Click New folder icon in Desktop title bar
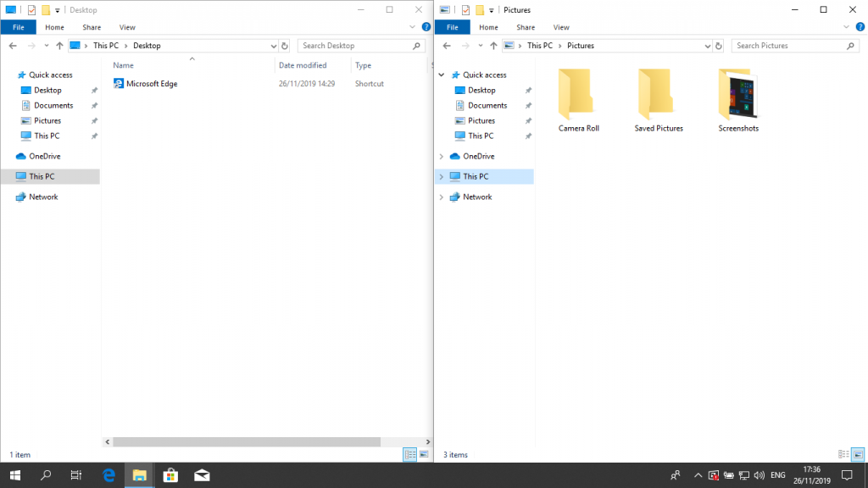This screenshot has width=868, height=488. [x=46, y=10]
